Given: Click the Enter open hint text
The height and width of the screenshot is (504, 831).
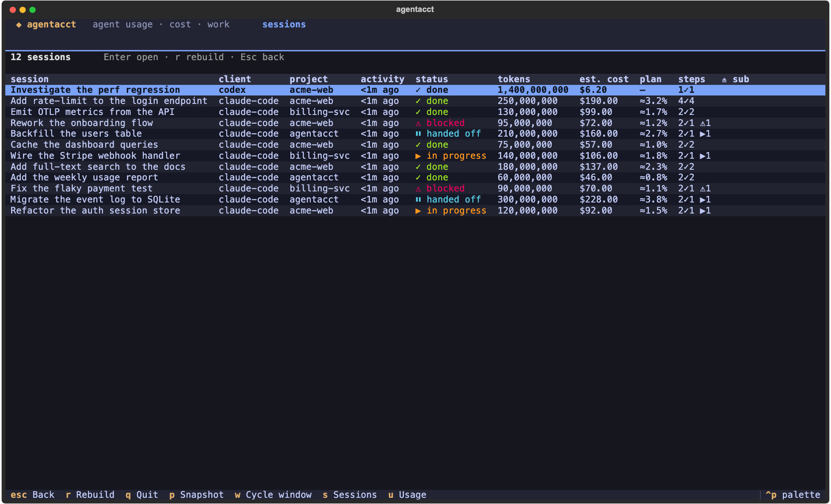Looking at the screenshot, I should click(131, 57).
